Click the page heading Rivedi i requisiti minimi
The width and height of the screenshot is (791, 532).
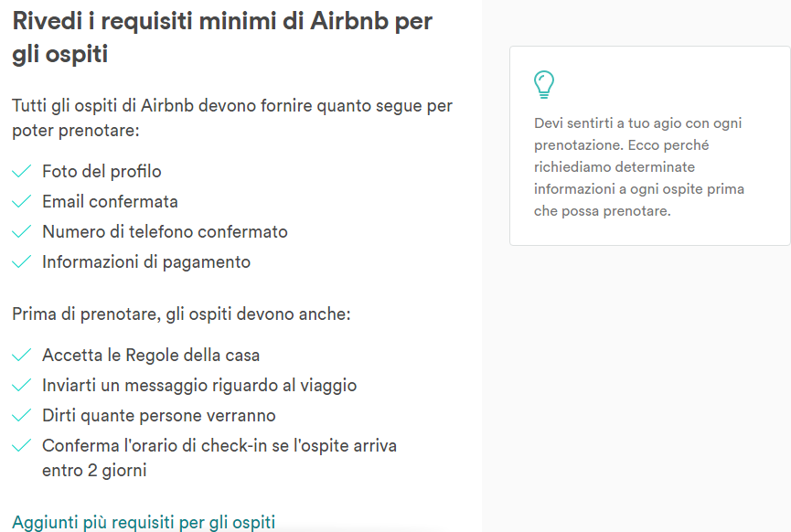pyautogui.click(x=222, y=37)
